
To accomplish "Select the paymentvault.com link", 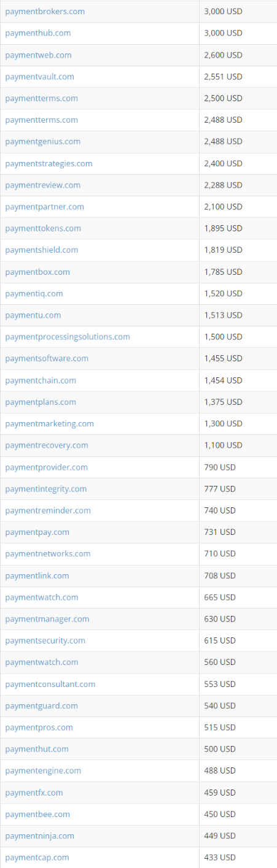I will 39,77.
